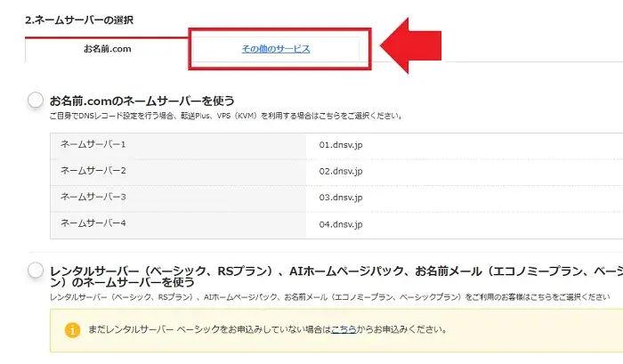This screenshot has width=623, height=364.
Task: Click the 01.dnsv.jp value
Action: click(341, 145)
